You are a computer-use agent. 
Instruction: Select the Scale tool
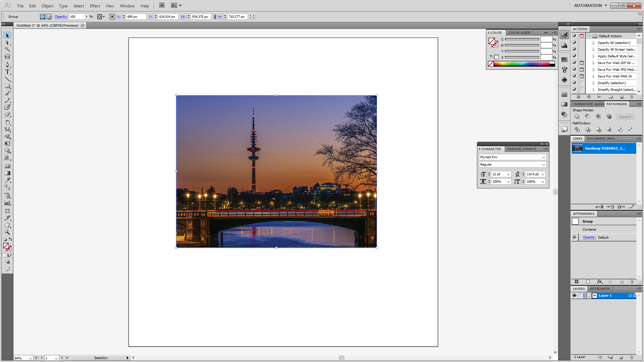coord(7,129)
